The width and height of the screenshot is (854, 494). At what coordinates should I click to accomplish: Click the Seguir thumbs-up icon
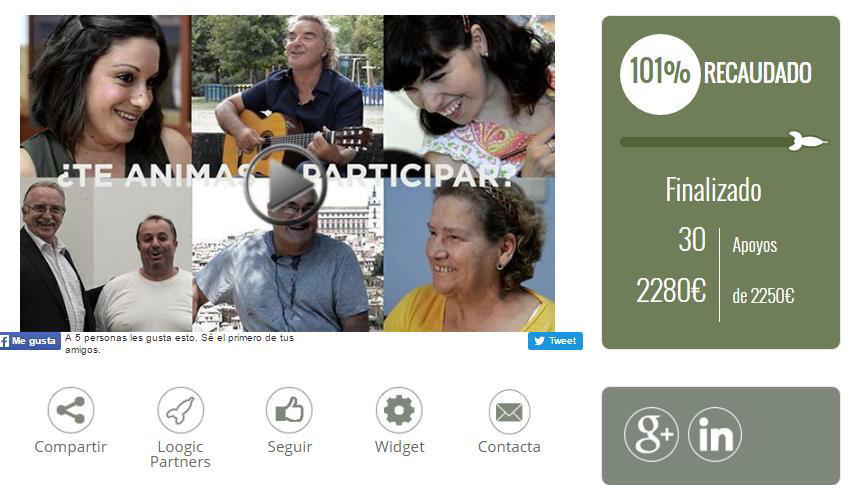click(x=289, y=410)
